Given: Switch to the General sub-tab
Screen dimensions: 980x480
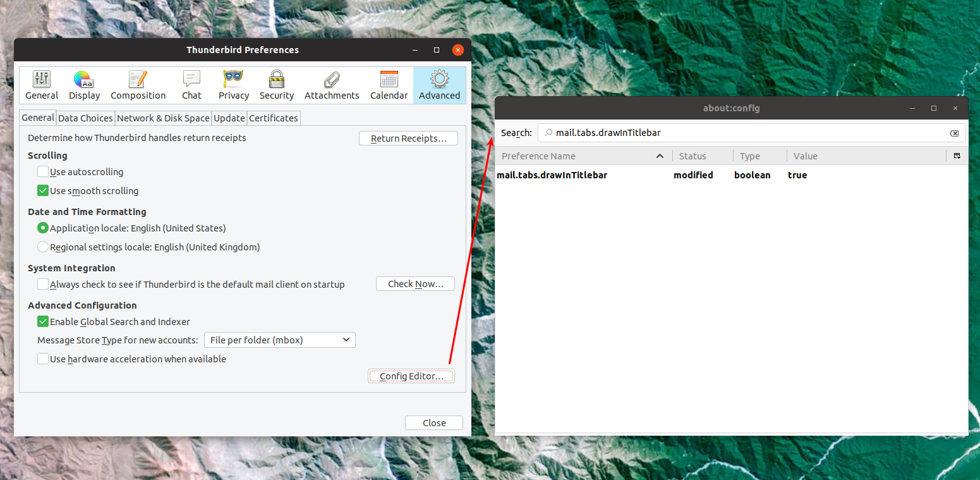Looking at the screenshot, I should [x=38, y=118].
